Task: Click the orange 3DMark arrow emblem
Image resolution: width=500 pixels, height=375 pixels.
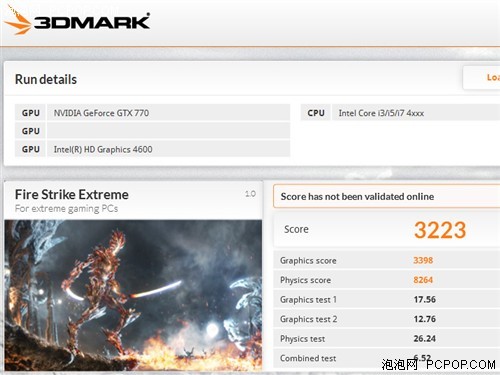Action: click(17, 21)
